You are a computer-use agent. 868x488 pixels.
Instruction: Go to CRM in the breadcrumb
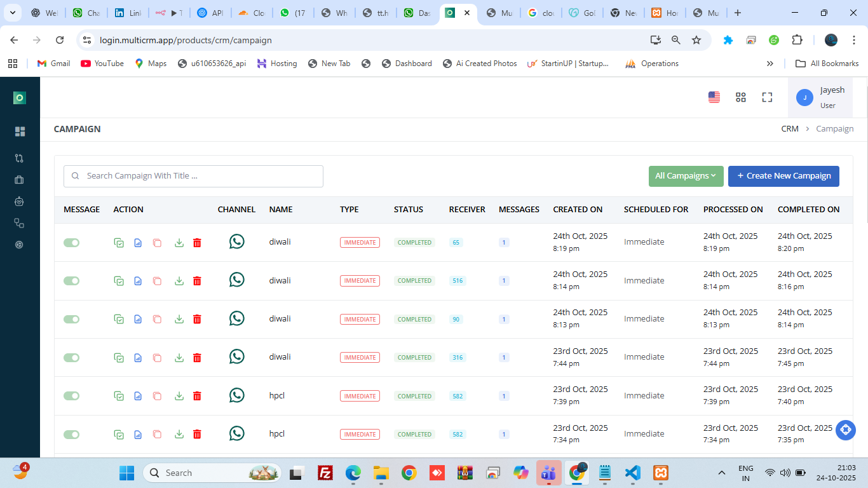click(x=789, y=129)
